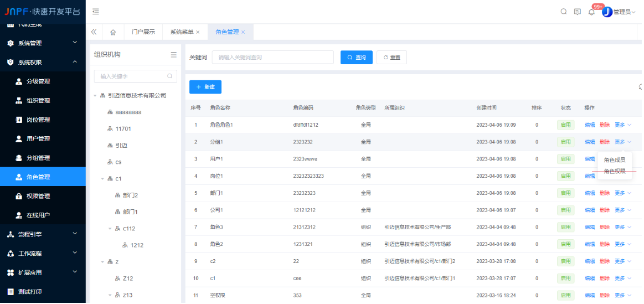Click the 新建 button

click(205, 87)
